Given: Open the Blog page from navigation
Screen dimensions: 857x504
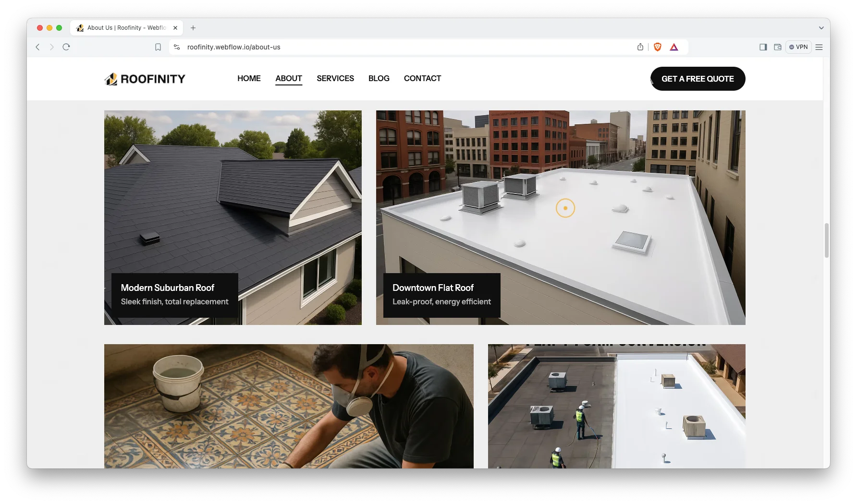Looking at the screenshot, I should [379, 78].
